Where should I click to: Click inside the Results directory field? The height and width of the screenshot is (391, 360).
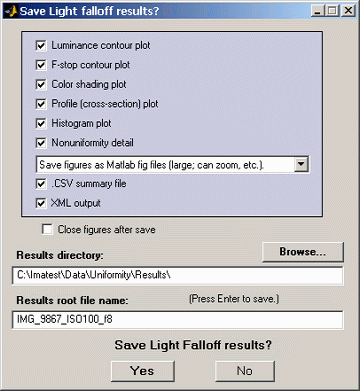pyautogui.click(x=177, y=276)
